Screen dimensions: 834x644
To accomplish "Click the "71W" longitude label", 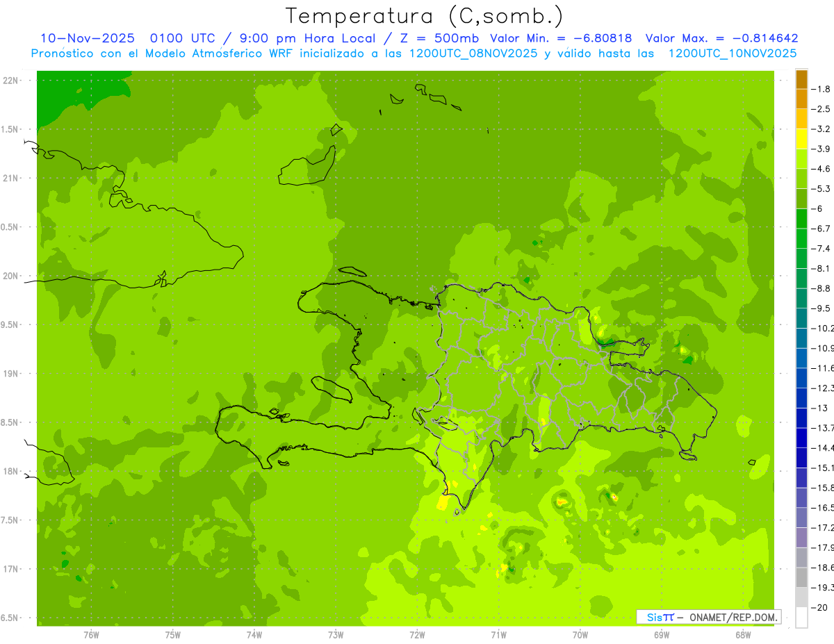I will tap(498, 635).
